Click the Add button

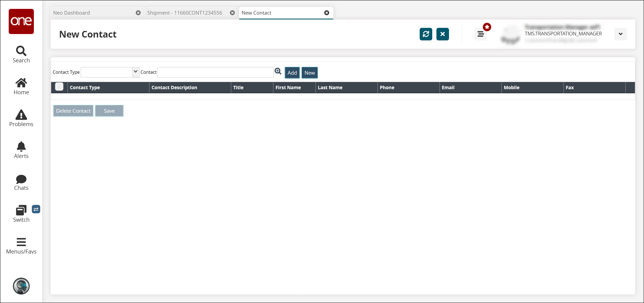coord(292,73)
